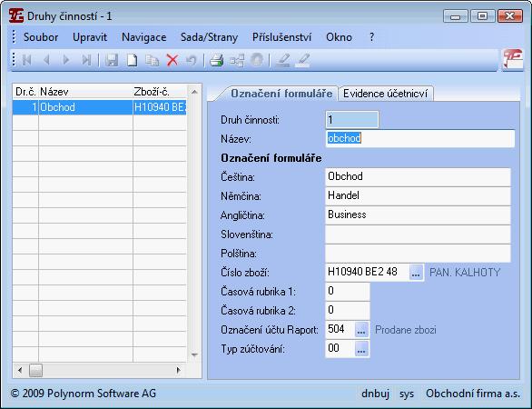The width and height of the screenshot is (532, 409).
Task: Open the Soubor menu
Action: pos(41,37)
